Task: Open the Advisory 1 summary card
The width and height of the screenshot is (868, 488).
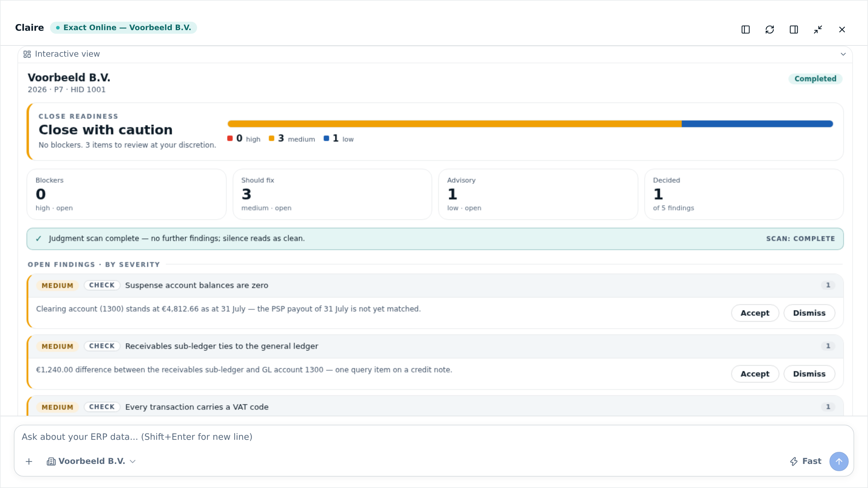Action: tap(538, 194)
